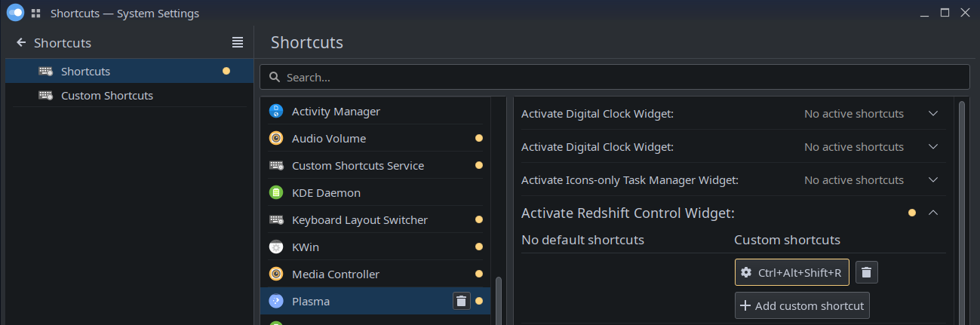Click the Audio Volume speaker icon

click(277, 139)
